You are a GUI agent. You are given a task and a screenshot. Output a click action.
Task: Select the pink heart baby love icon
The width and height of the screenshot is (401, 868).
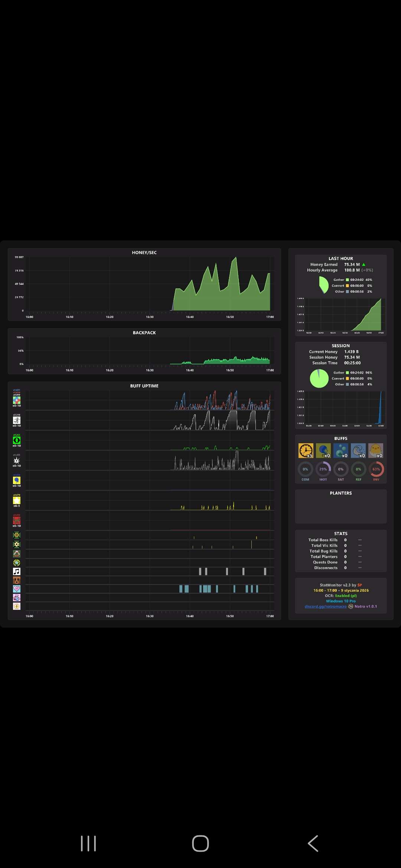click(17, 589)
